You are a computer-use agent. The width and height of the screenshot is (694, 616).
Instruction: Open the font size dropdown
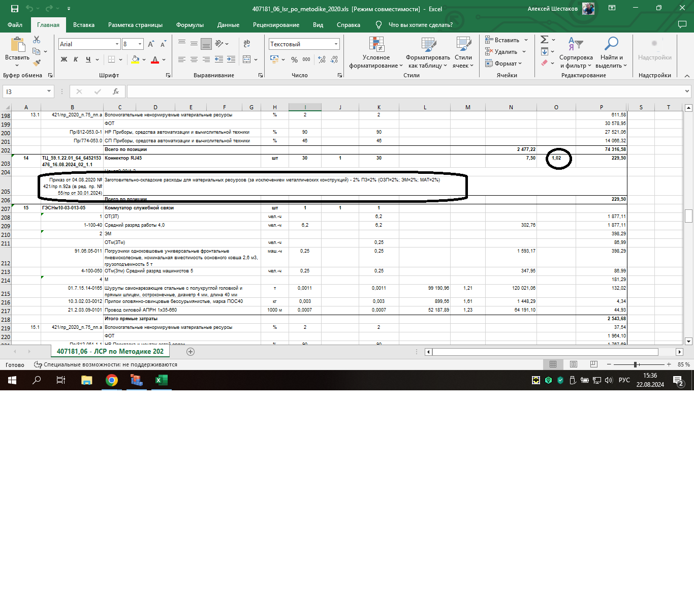pyautogui.click(x=140, y=44)
